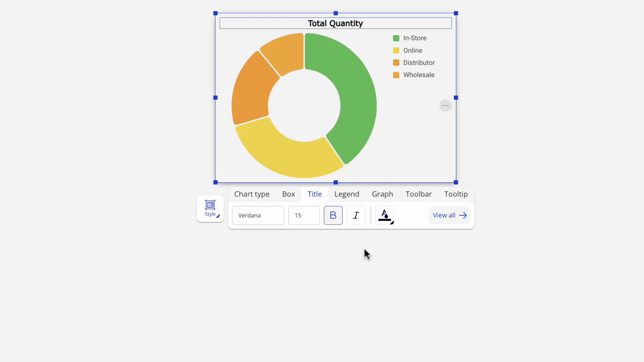Viewport: 644px width, 362px height.
Task: Click the three-dots more options button
Action: coord(445,106)
